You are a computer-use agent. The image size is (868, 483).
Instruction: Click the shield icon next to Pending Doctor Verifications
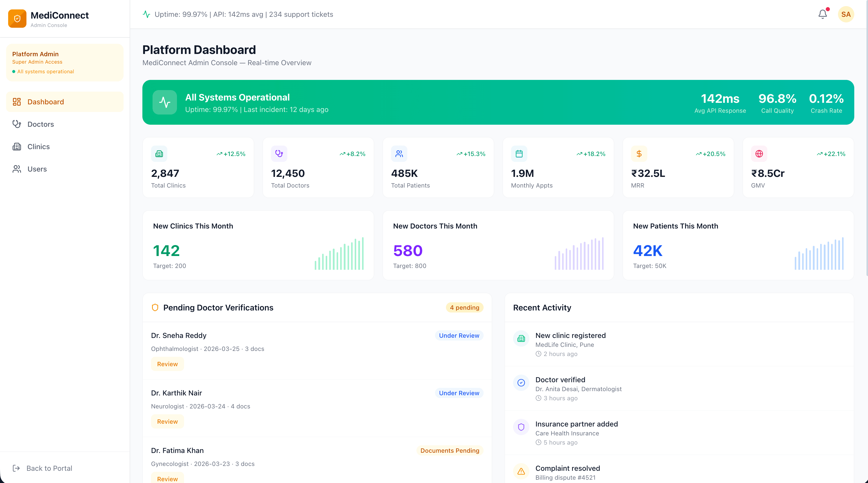tap(155, 308)
